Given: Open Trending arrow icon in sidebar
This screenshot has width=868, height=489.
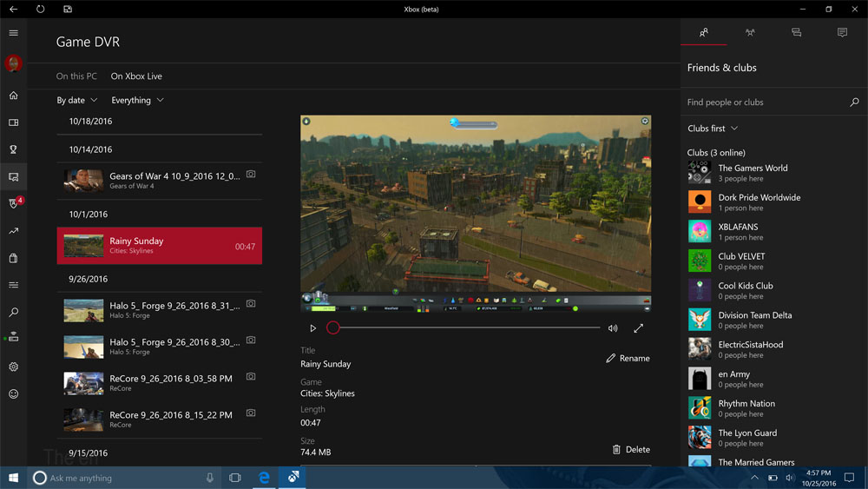Looking at the screenshot, I should pos(13,231).
